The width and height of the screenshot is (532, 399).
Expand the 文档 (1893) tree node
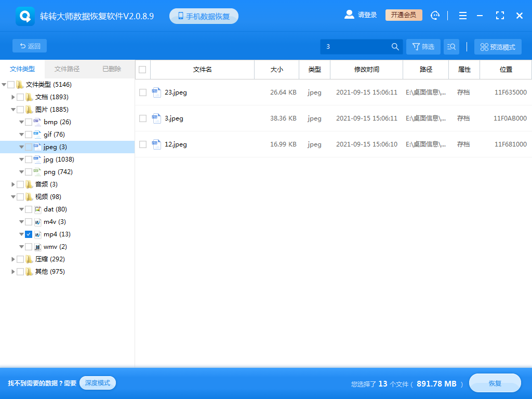pyautogui.click(x=12, y=97)
